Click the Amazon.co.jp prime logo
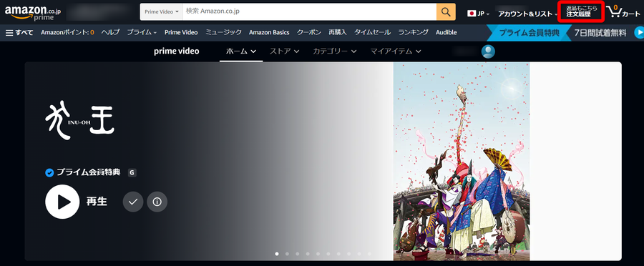644x266 pixels. (x=32, y=13)
